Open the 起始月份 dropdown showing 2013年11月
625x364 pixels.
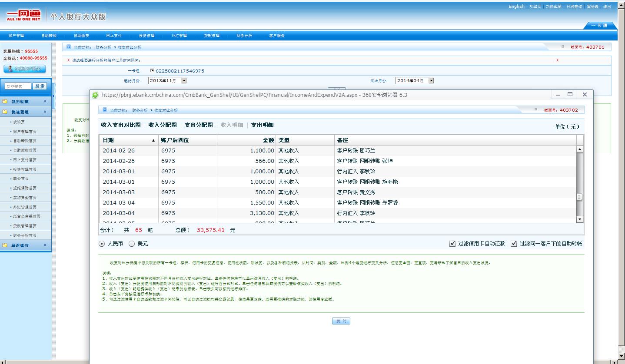click(184, 80)
